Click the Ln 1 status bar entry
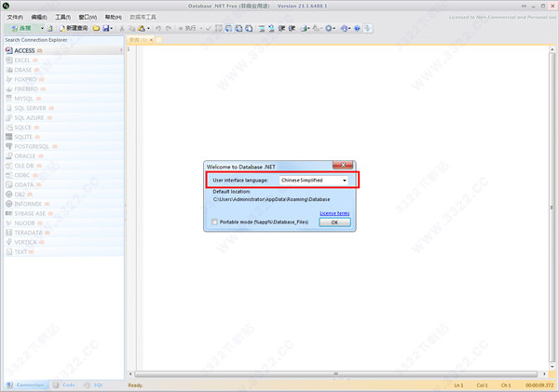Image resolution: width=559 pixels, height=392 pixels. (458, 385)
